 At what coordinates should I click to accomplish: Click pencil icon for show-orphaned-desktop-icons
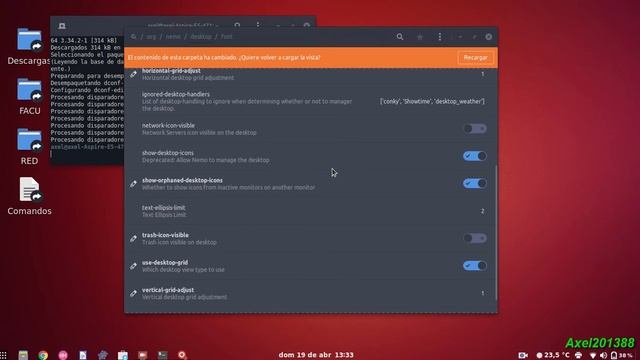[x=133, y=184]
